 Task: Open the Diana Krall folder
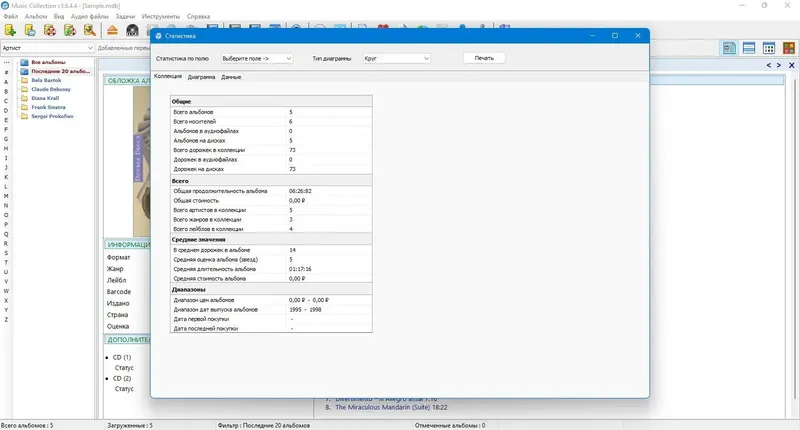point(45,98)
